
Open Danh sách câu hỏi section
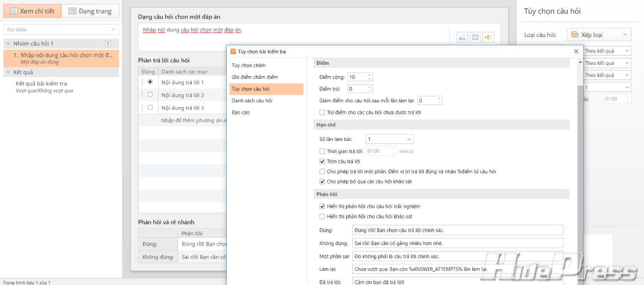point(252,101)
